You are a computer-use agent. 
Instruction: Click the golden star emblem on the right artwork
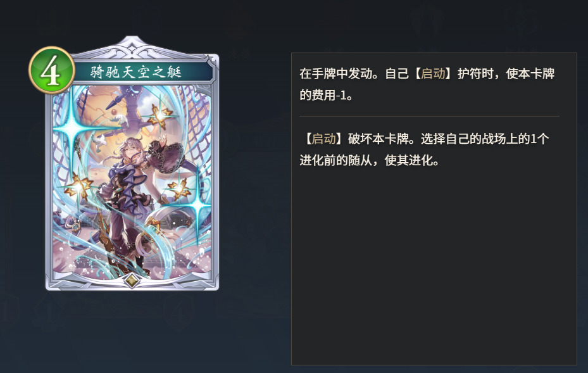[180, 187]
